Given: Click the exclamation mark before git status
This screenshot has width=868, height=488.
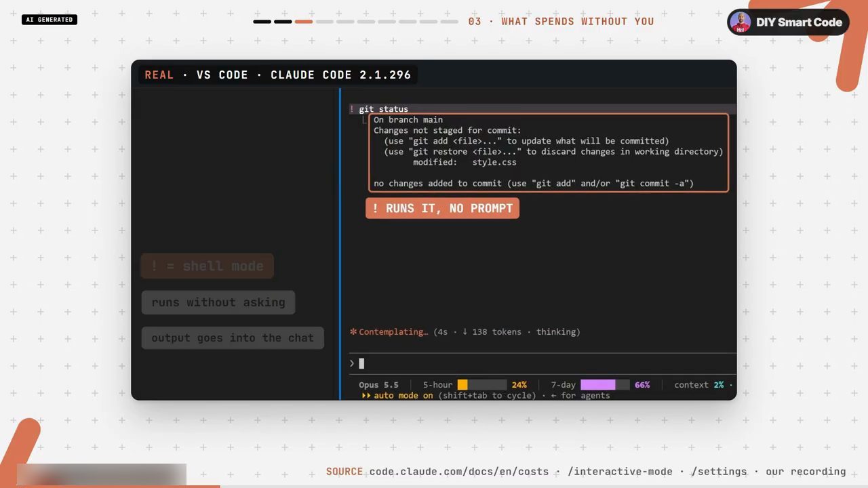Looking at the screenshot, I should 352,109.
